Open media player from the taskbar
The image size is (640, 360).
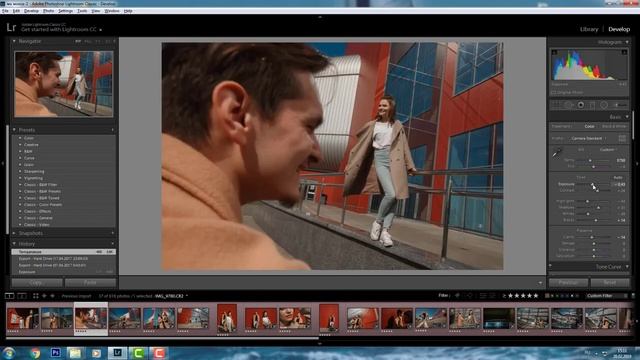coord(96,353)
